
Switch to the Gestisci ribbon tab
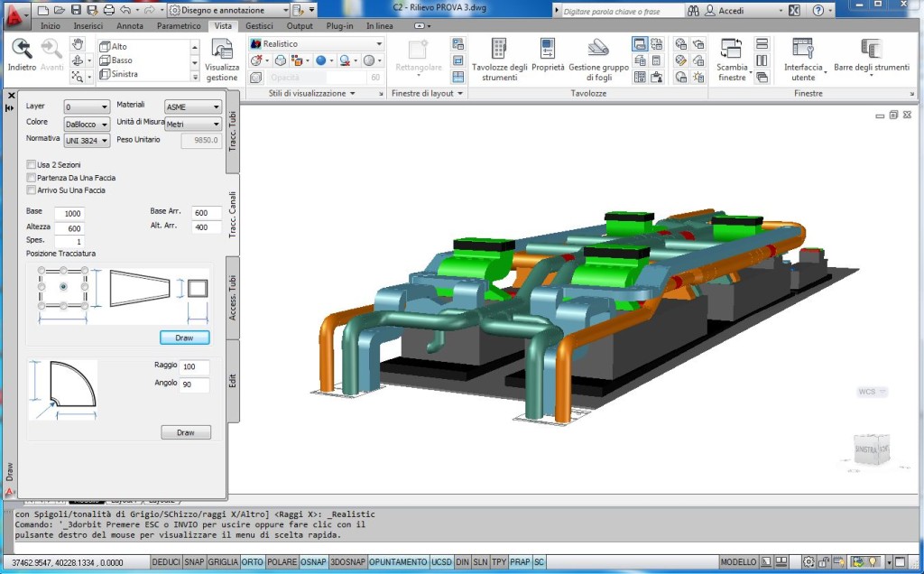[259, 26]
